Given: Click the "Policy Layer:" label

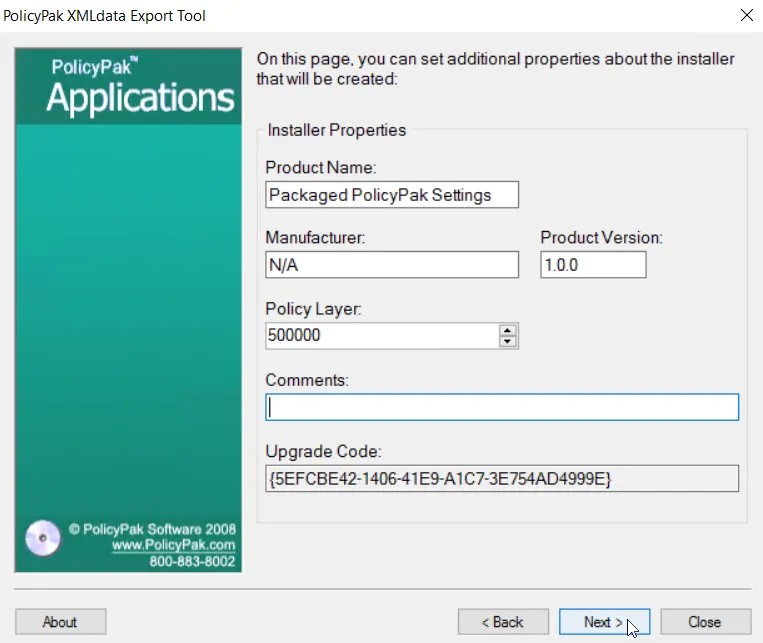Looking at the screenshot, I should point(313,309).
